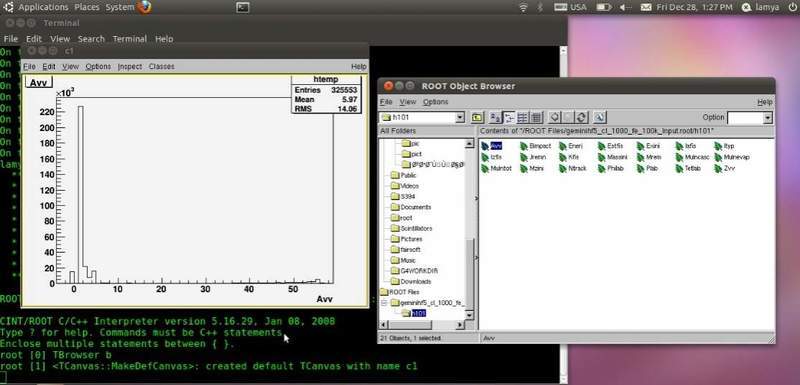Select the Avv leaf in Object Browser
The image size is (800, 385).
pos(492,146)
